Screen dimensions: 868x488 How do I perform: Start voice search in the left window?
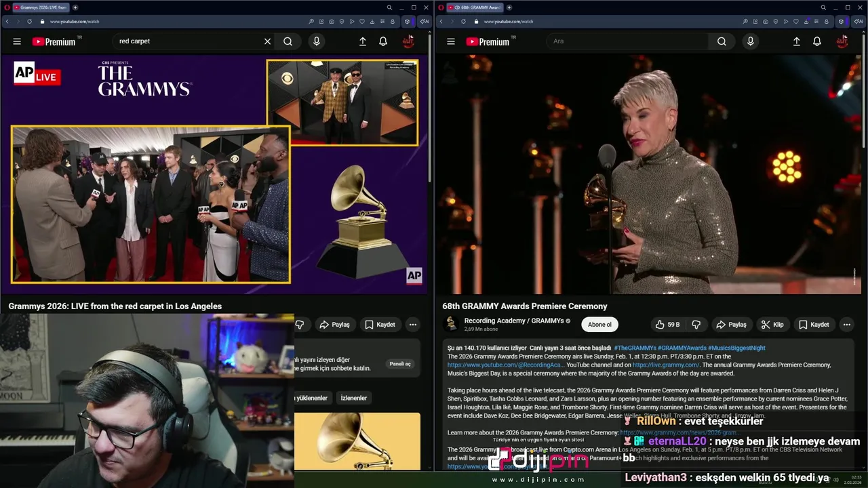click(316, 41)
